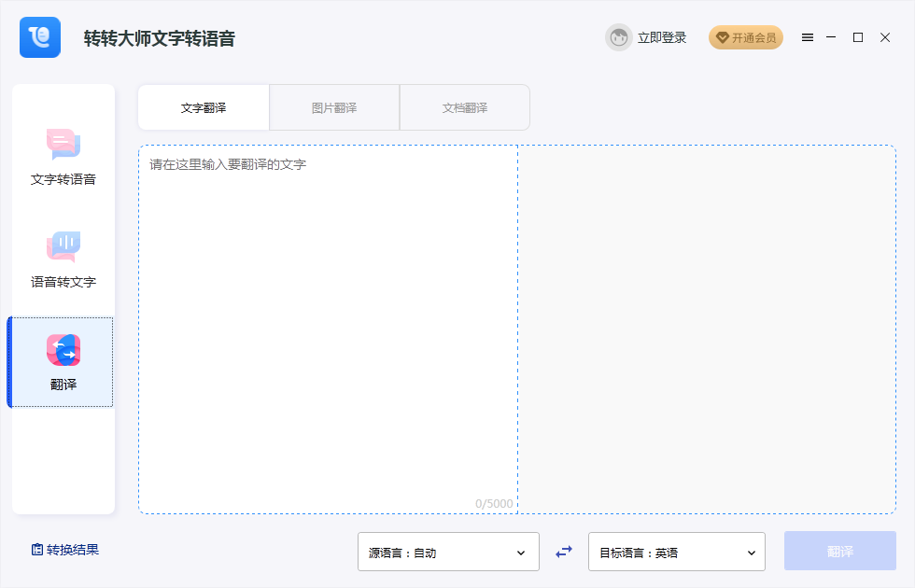This screenshot has width=915, height=588.
Task: Open the 目标语言 target language dropdown
Action: 676,552
